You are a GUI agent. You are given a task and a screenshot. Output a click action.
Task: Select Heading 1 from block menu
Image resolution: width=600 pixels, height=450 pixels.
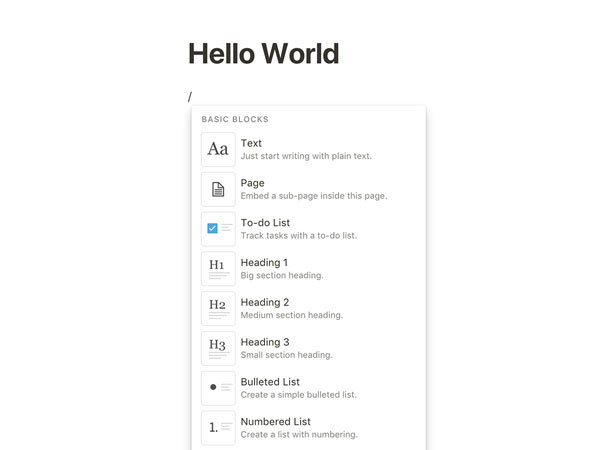pos(308,269)
